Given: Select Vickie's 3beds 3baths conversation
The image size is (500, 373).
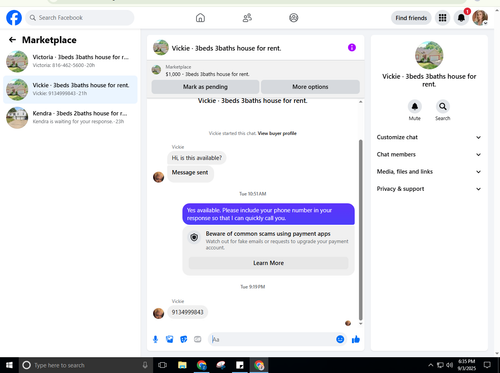Looking at the screenshot, I should click(x=70, y=89).
